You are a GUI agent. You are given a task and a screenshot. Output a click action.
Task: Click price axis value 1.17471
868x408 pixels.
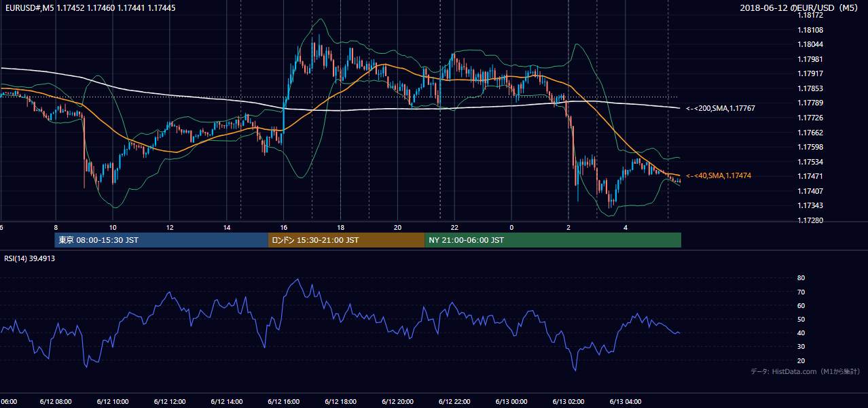click(810, 176)
